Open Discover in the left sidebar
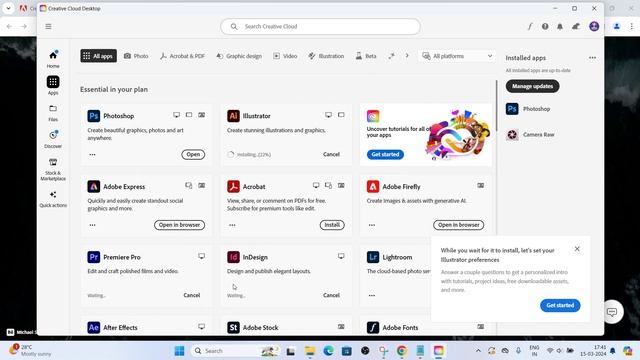Image resolution: width=640 pixels, height=360 pixels. 53,139
